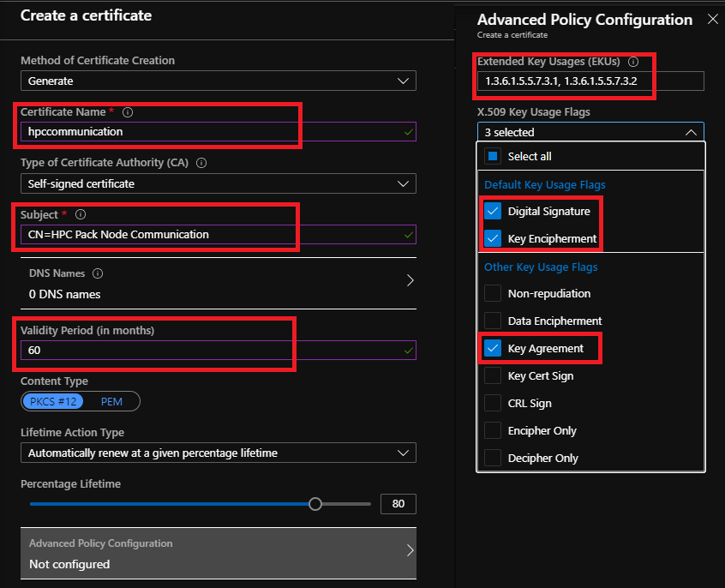Viewport: 725px width, 588px height.
Task: Select the PKCS #12 content type
Action: 53,401
